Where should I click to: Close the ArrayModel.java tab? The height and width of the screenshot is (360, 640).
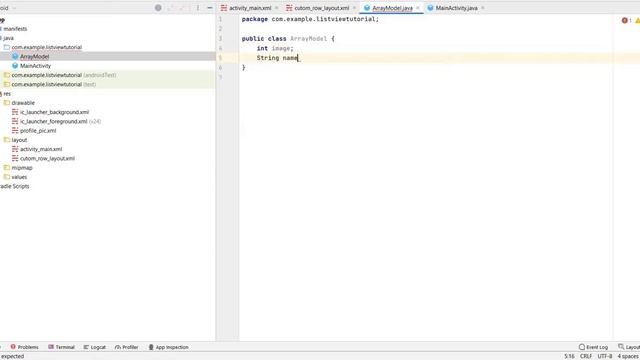[418, 8]
